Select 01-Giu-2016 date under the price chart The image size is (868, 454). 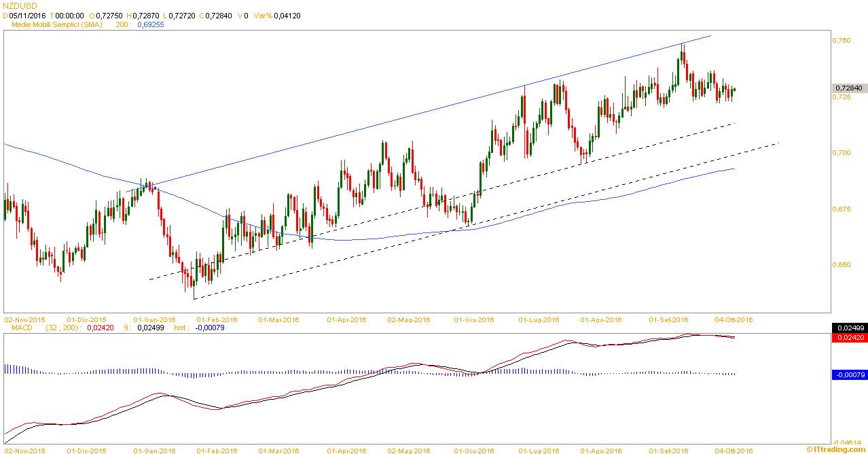tap(474, 319)
